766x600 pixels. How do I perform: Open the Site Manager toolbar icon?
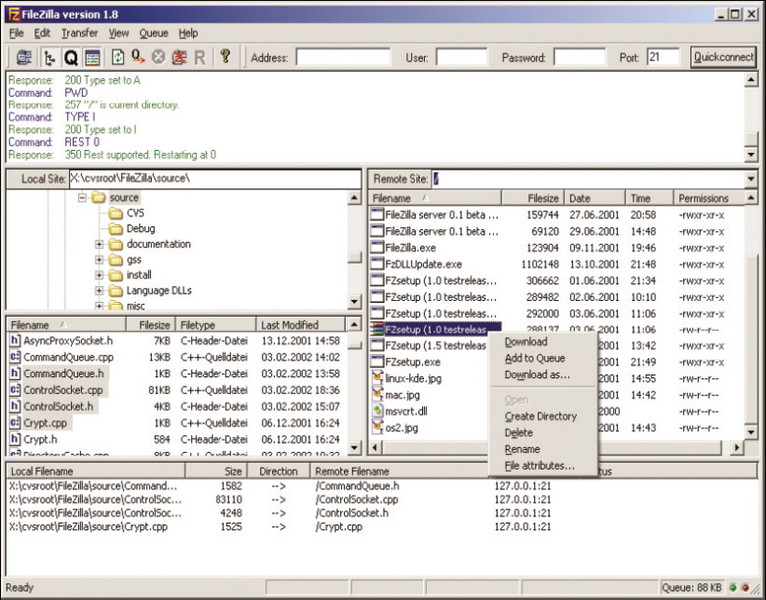(x=24, y=58)
